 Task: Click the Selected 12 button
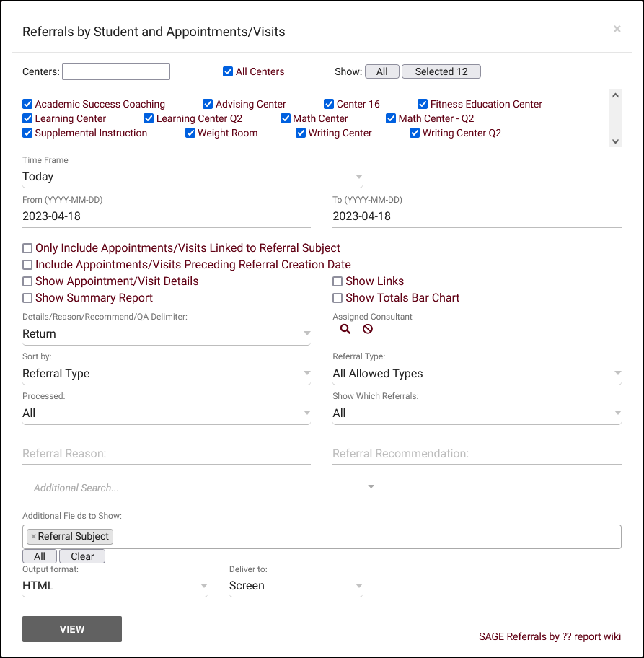[x=441, y=71]
